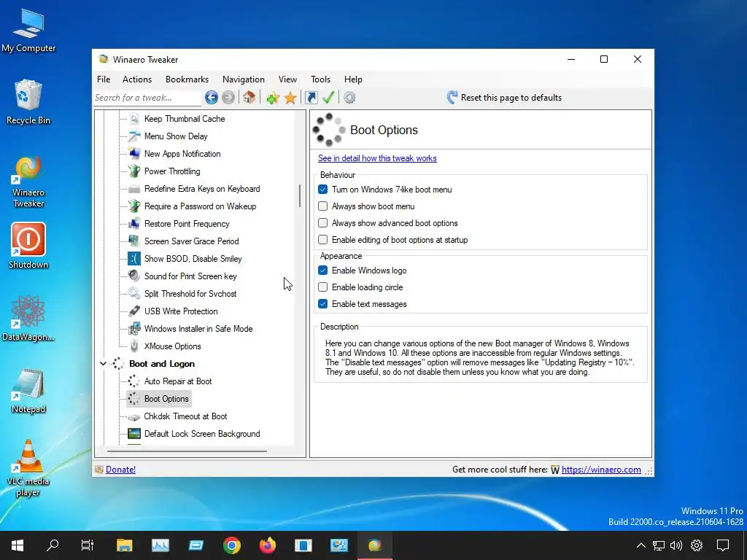Open the Navigation menu
The height and width of the screenshot is (560, 747).
pos(244,79)
